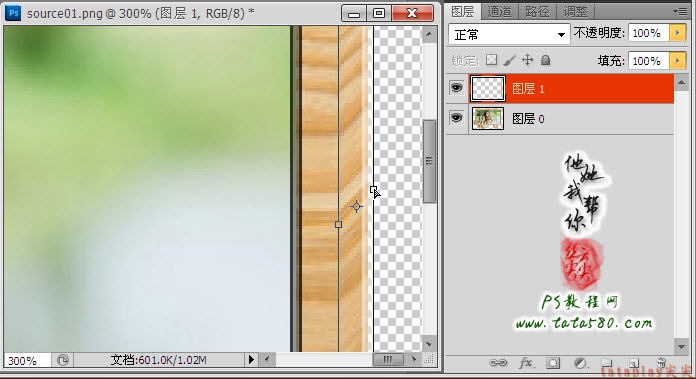This screenshot has height=379, width=696.
Task: Switch to the 通道 tab
Action: click(499, 11)
